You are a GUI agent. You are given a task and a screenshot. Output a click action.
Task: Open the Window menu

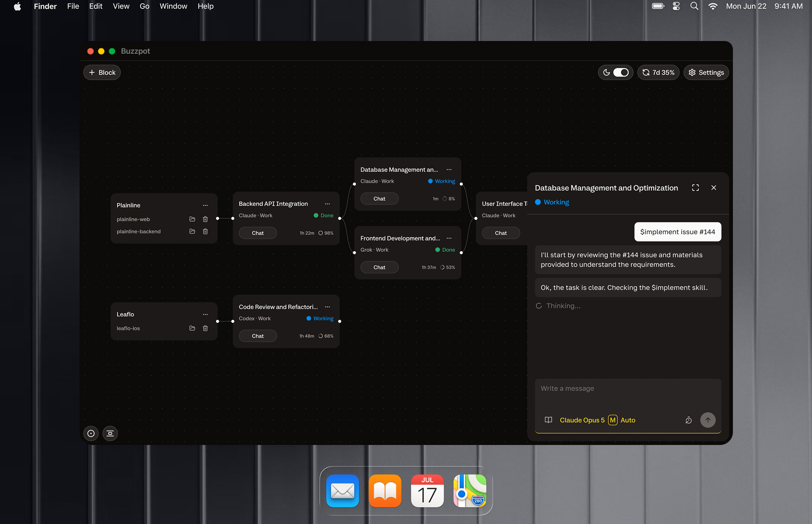[173, 6]
